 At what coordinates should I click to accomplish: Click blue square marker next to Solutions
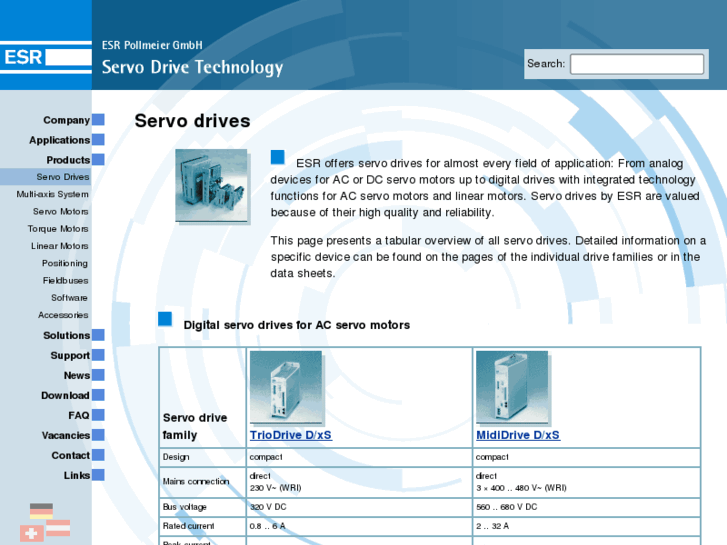(x=98, y=335)
